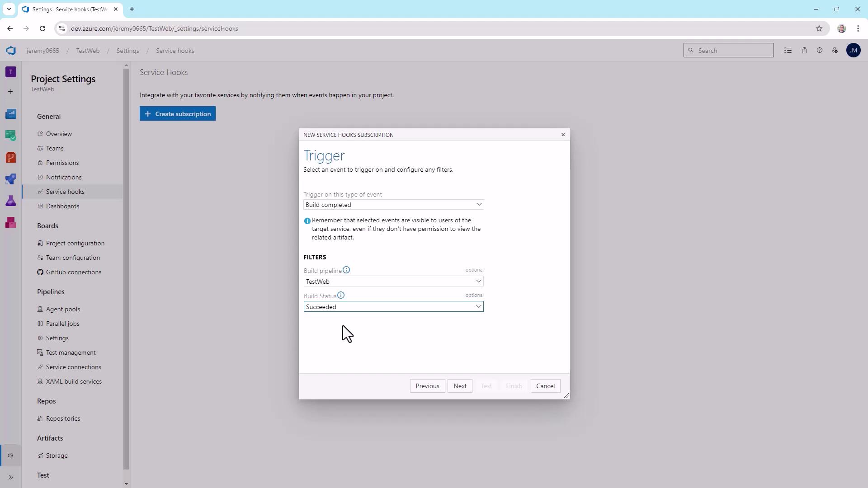Viewport: 868px width, 488px height.
Task: Click the Previous button in dialog
Action: [x=427, y=386]
